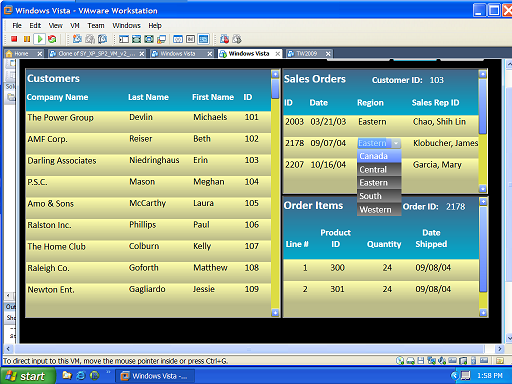The height and width of the screenshot is (384, 512).
Task: Open the Help menu
Action: coord(155,25)
